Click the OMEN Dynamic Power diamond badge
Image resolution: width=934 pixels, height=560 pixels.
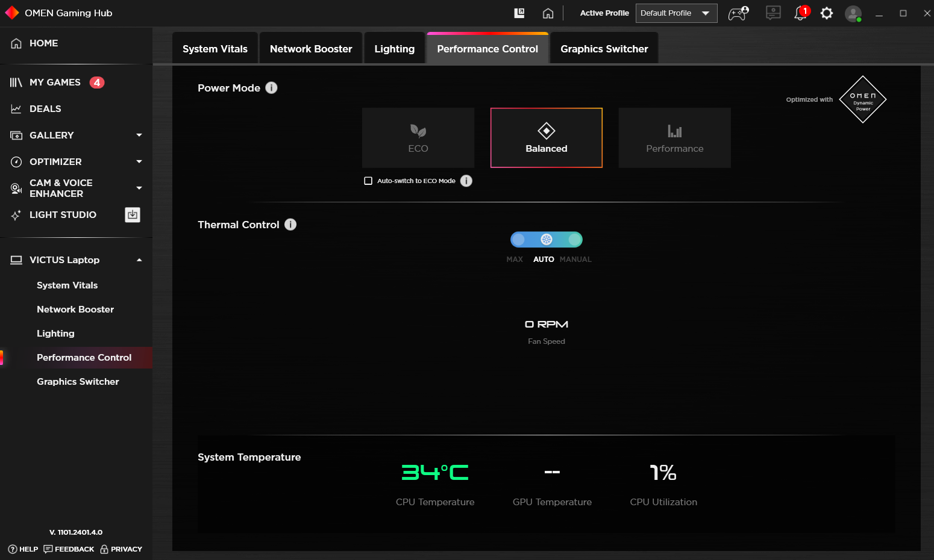tap(863, 99)
